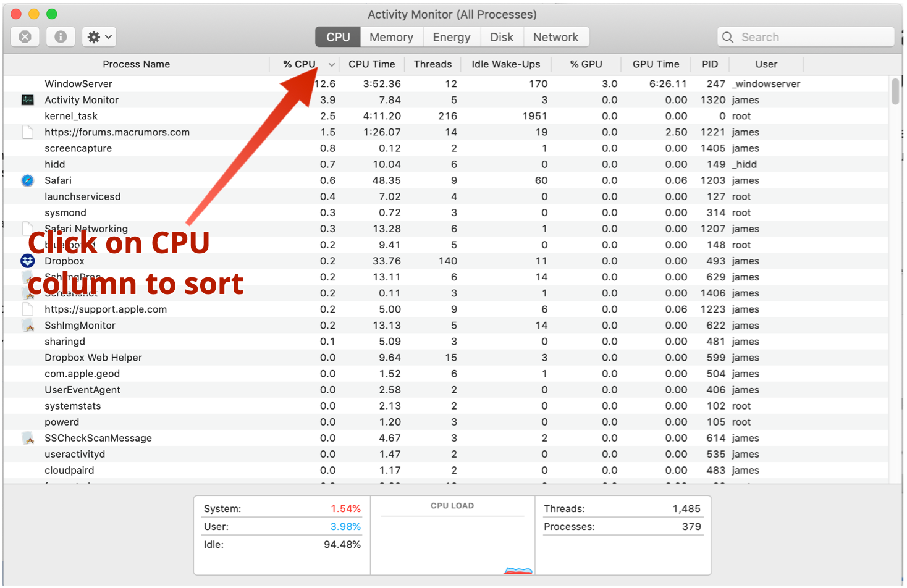Select the useractivityd process
This screenshot has width=907, height=588.
click(75, 454)
